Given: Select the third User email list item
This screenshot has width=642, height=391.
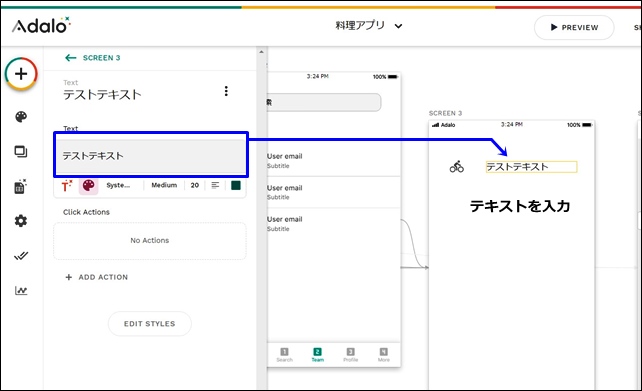Looking at the screenshot, I should 333,224.
